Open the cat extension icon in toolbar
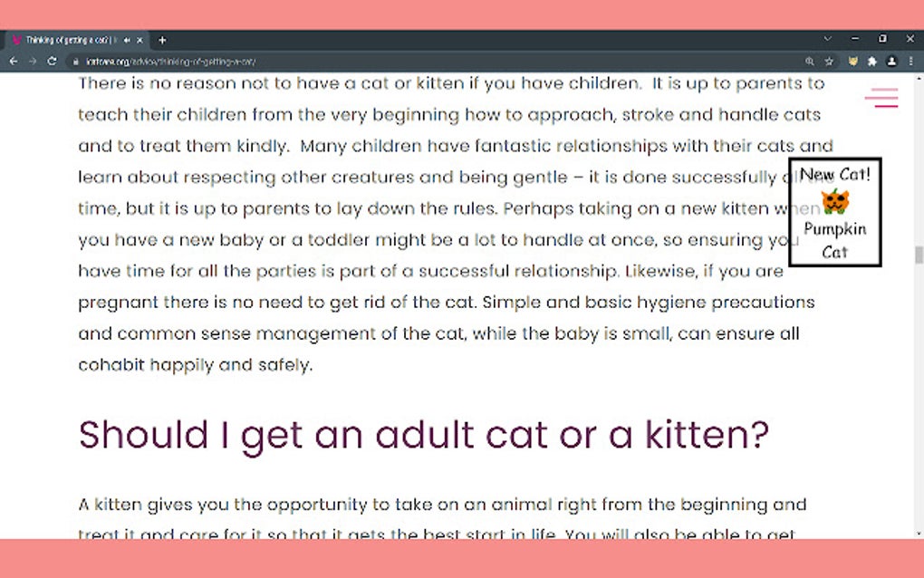 [852, 62]
